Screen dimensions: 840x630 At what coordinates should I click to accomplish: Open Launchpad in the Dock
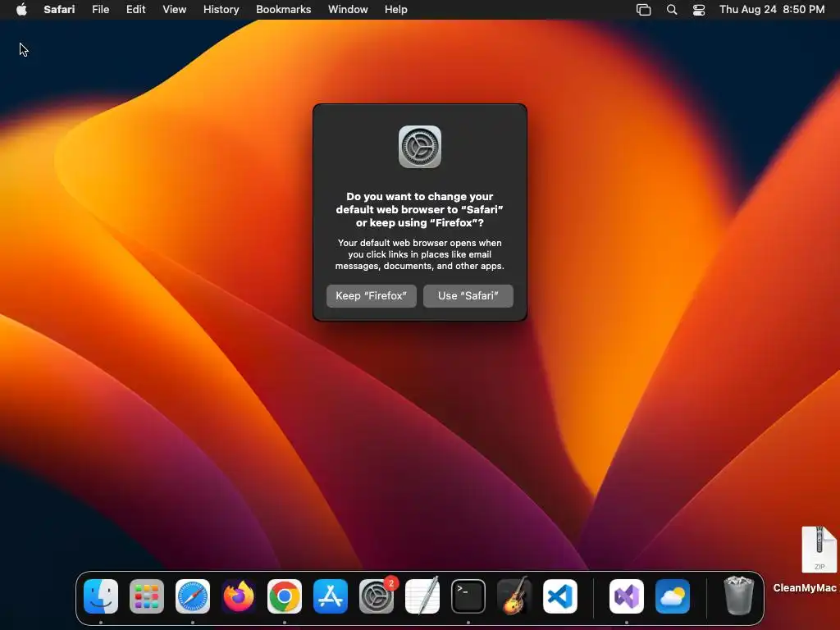tap(146, 596)
